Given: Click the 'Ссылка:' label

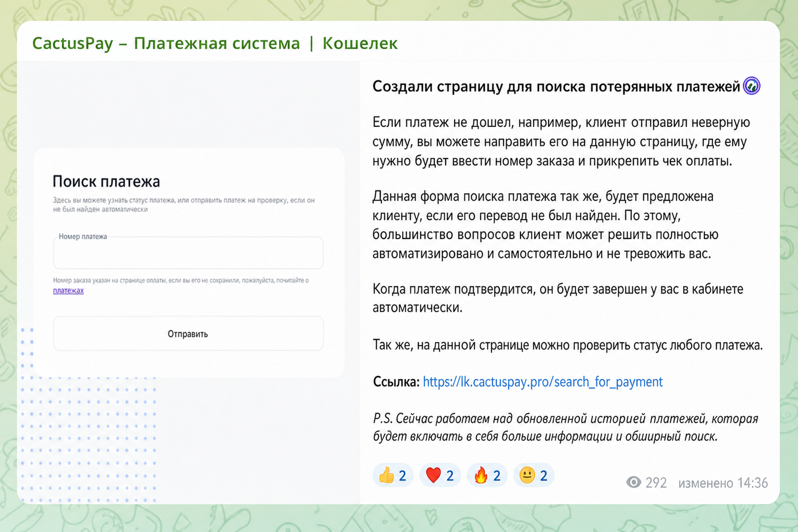Looking at the screenshot, I should coord(396,382).
